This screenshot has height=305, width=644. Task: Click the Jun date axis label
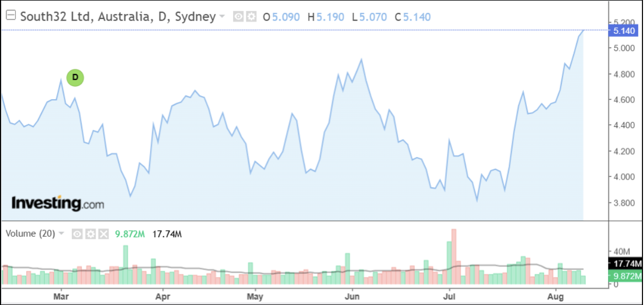(x=352, y=296)
